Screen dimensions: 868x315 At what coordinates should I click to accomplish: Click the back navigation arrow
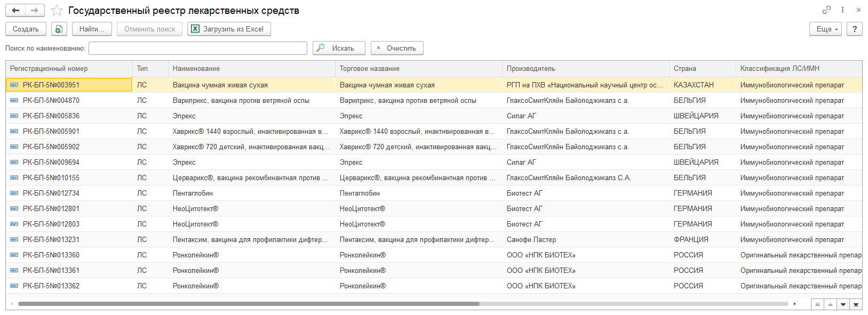15,11
